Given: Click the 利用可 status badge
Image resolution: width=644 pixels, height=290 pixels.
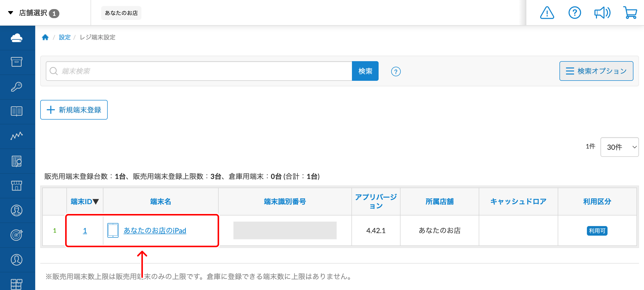Looking at the screenshot, I should tap(597, 231).
